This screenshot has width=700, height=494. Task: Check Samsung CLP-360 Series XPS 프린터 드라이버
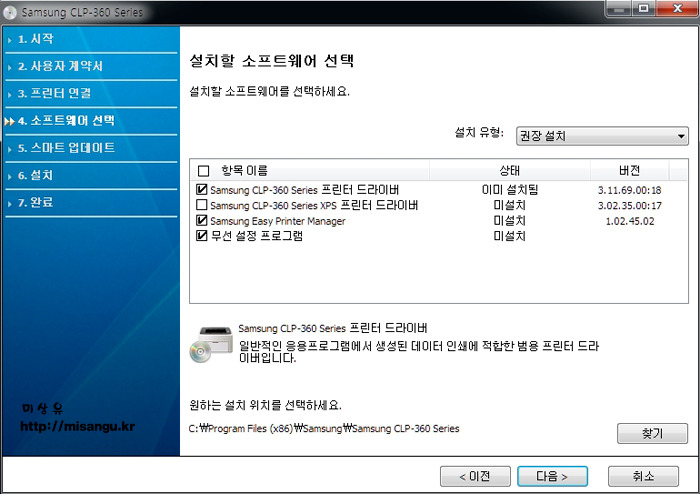(x=201, y=205)
